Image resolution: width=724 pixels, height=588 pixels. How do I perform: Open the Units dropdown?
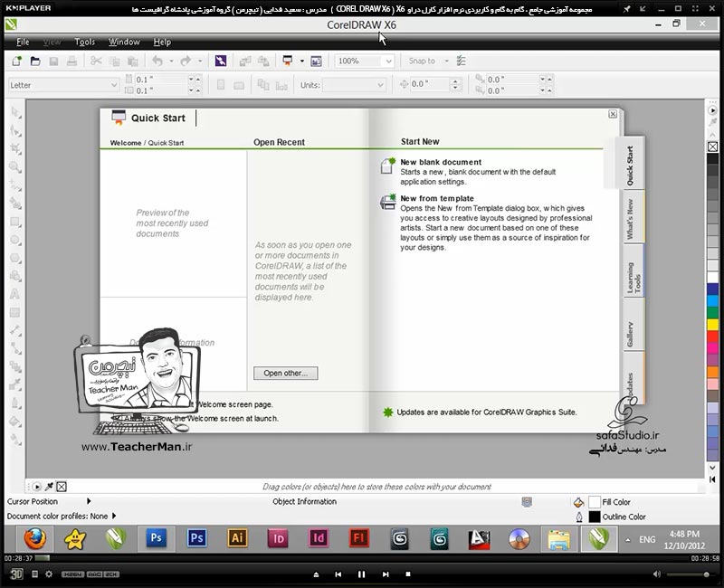click(x=380, y=85)
